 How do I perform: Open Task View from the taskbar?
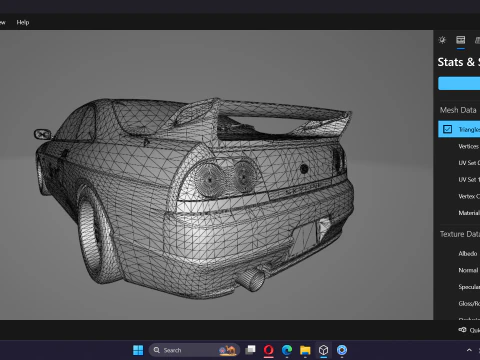point(250,350)
